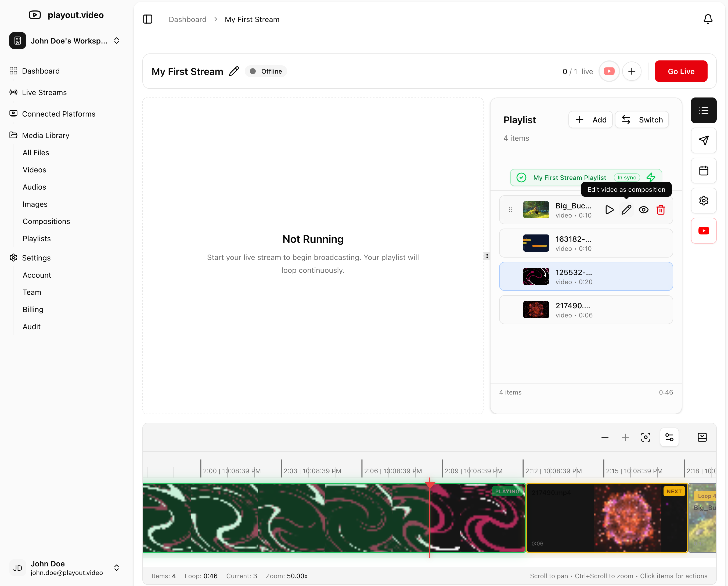
Task: Toggle the eye icon on the Big_Buc item
Action: pos(643,210)
